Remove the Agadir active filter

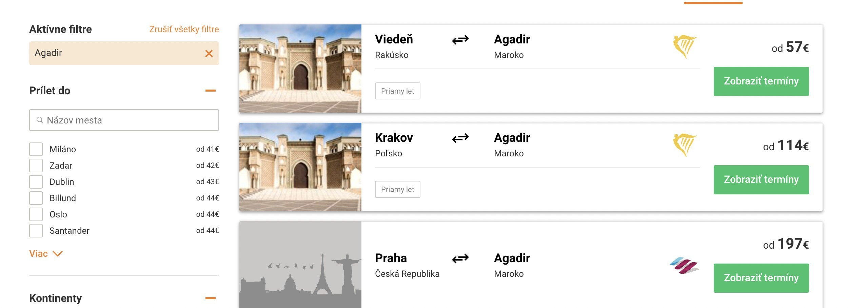209,53
